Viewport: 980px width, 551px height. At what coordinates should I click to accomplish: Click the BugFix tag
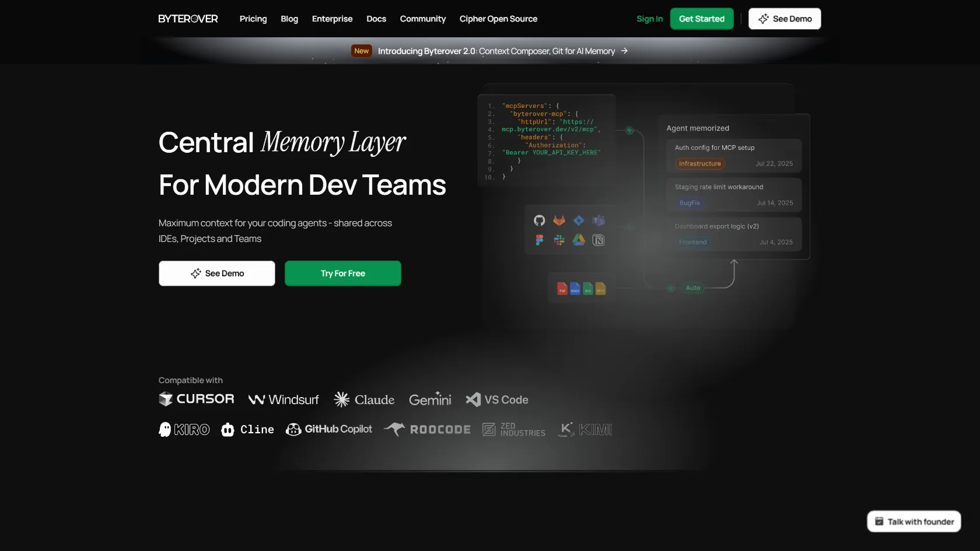pos(689,203)
